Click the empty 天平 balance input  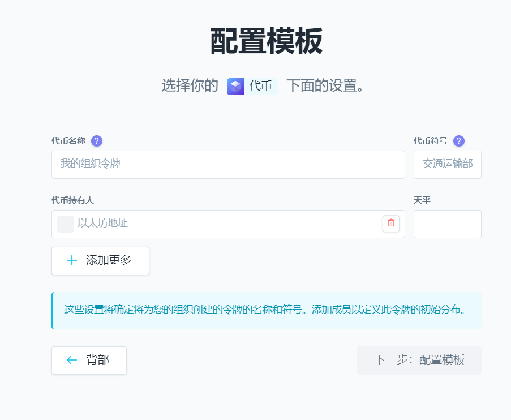[447, 224]
